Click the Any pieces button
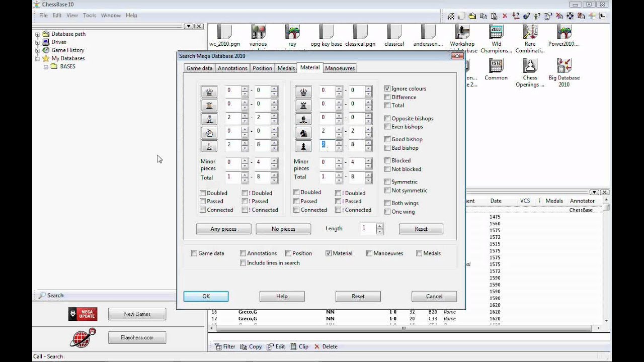Screen dimensions: 644x362 [x=223, y=229]
